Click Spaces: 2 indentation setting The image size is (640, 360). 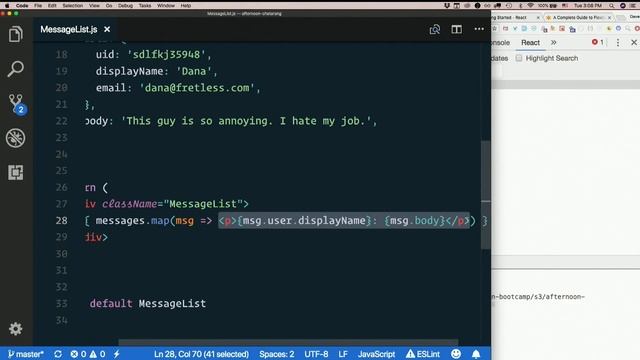point(276,354)
